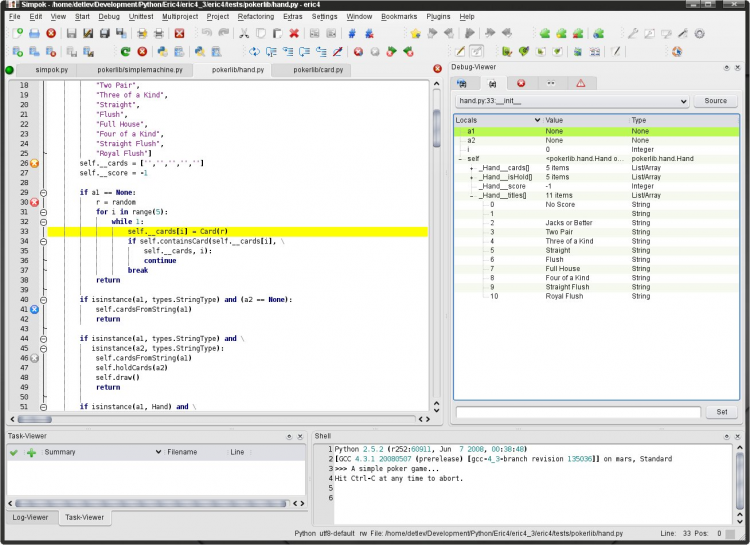Toggle the blue breakpoint marker on line 41
This screenshot has width=750, height=545.
[34, 310]
